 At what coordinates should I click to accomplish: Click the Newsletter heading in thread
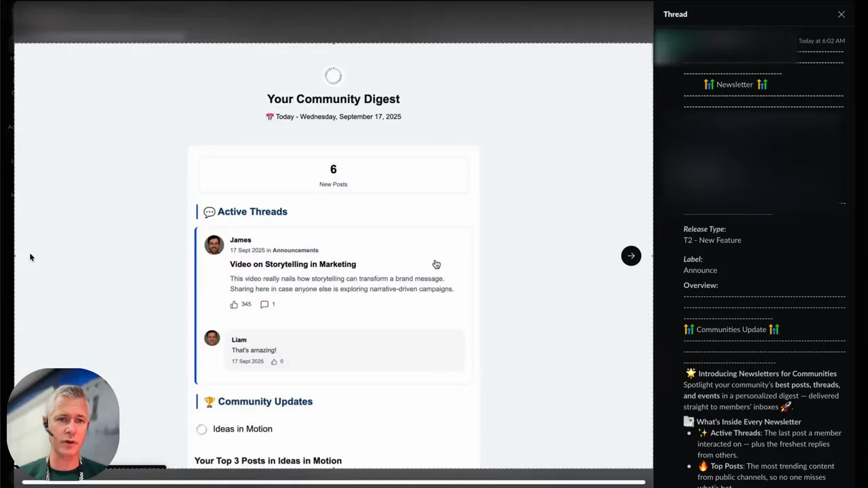[735, 85]
